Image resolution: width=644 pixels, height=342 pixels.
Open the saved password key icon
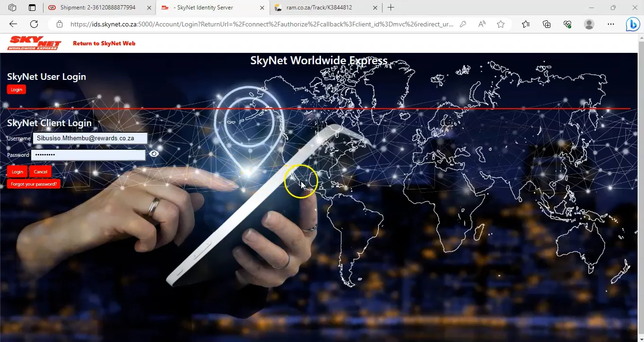pos(463,24)
